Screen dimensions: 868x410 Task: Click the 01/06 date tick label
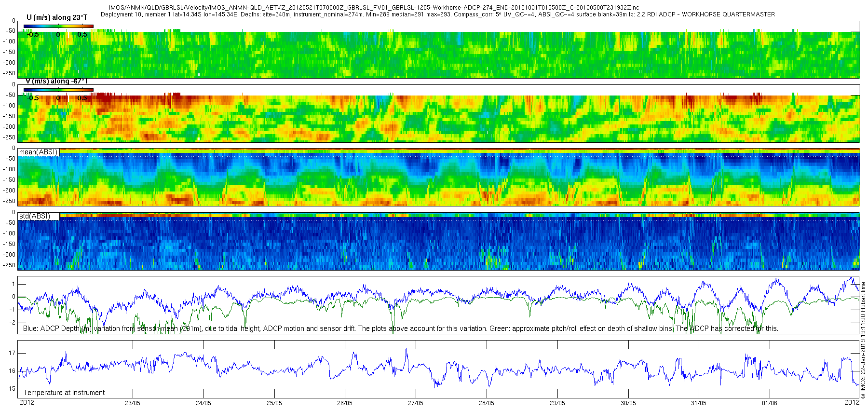770,403
